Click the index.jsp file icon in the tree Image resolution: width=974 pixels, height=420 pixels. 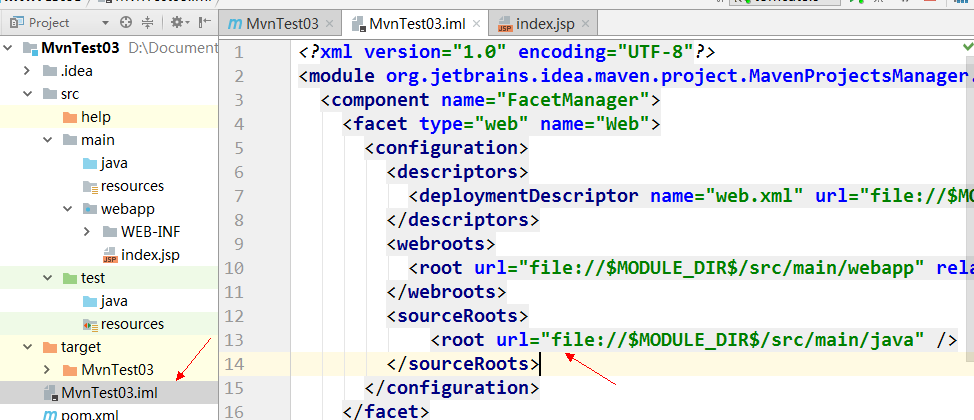(110, 255)
